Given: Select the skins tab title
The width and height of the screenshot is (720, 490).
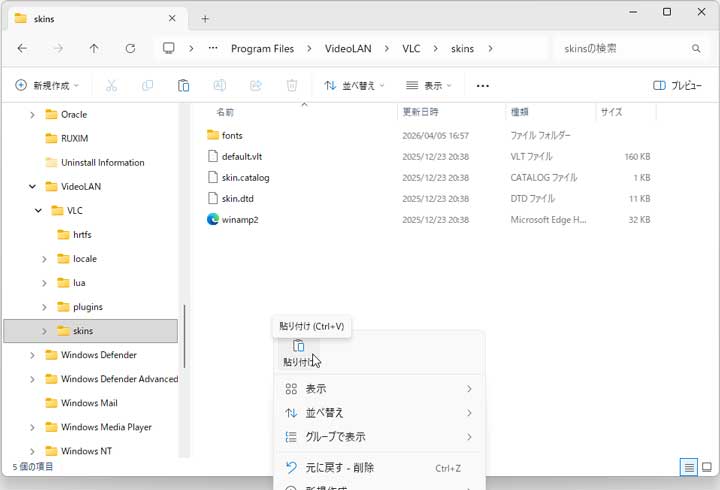Looking at the screenshot, I should click(x=44, y=19).
